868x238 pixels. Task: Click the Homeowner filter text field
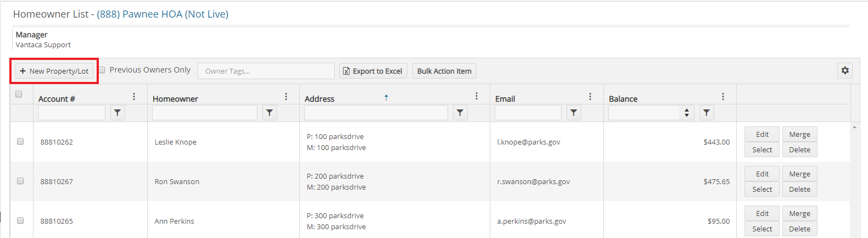[x=205, y=113]
